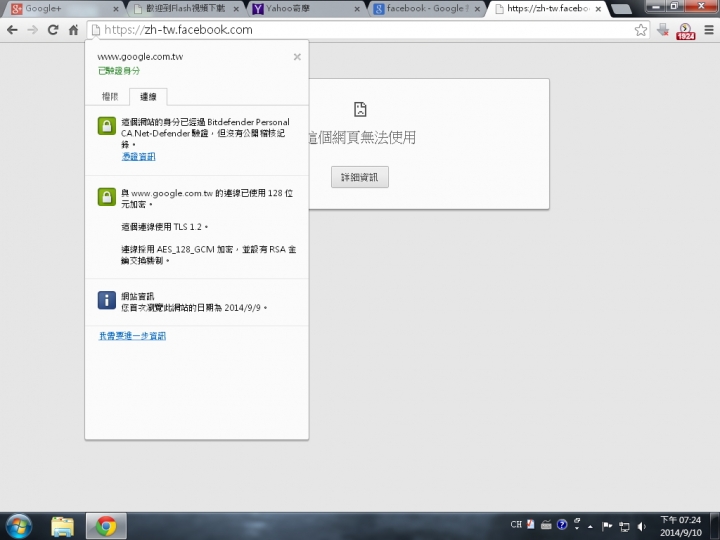Switch to the 權限 tab in the popup
The height and width of the screenshot is (540, 720).
point(110,96)
